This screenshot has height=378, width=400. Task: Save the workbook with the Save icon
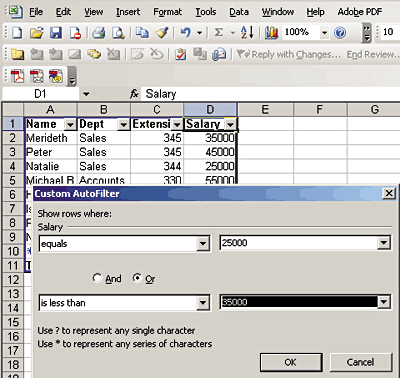click(x=56, y=33)
